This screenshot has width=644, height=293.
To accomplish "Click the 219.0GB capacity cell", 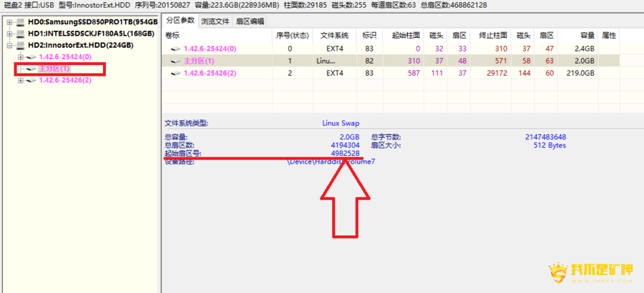I will [x=580, y=74].
